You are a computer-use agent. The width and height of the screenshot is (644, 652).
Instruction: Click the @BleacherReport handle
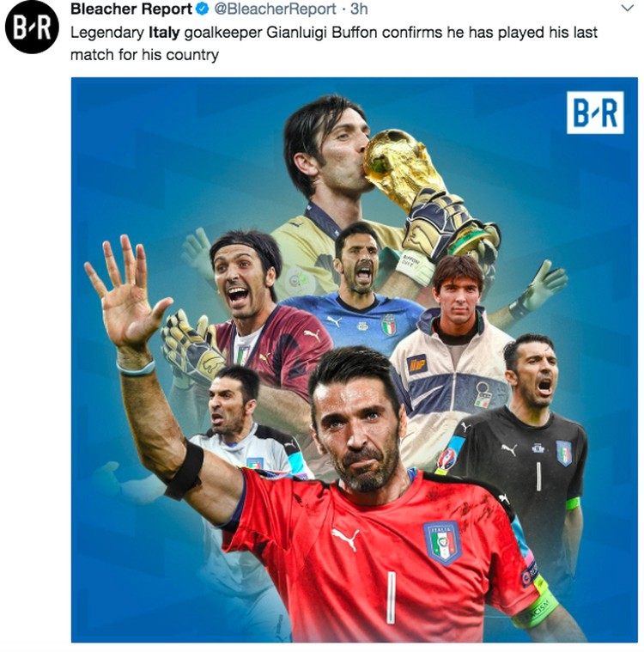pyautogui.click(x=275, y=9)
